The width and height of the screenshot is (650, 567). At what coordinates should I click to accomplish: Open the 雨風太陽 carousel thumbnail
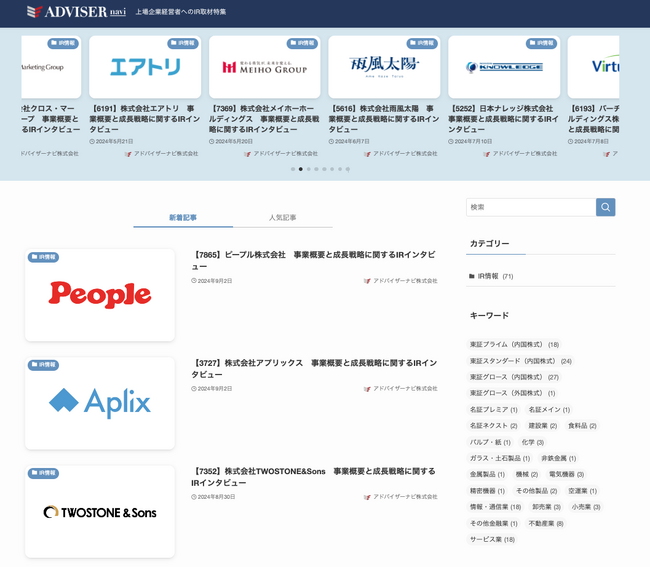(x=384, y=67)
